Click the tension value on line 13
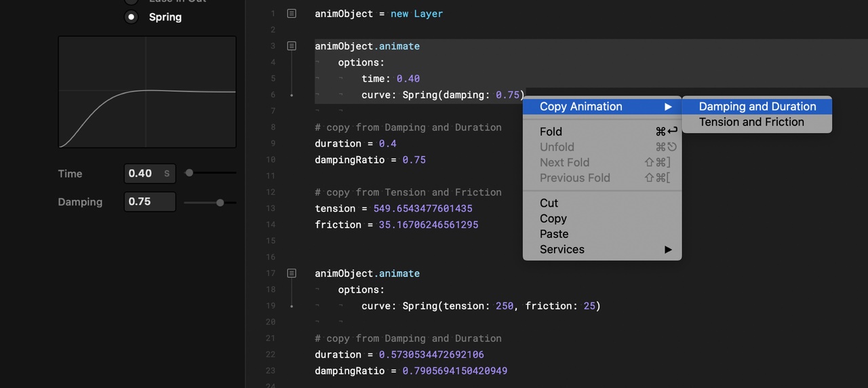Screen dimensions: 868x388 [x=422, y=209]
